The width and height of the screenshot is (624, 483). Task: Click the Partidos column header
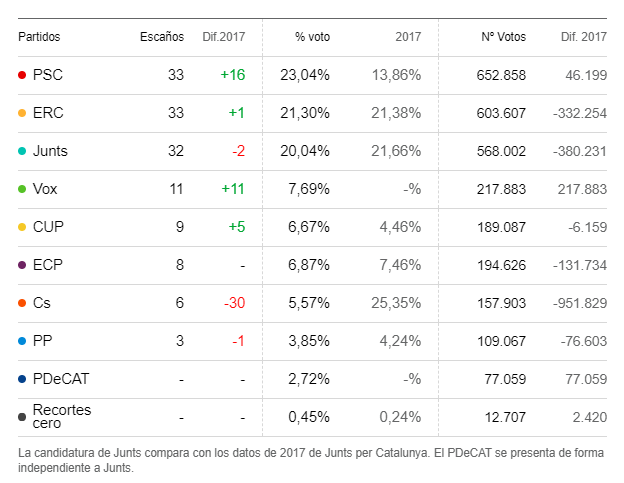pyautogui.click(x=39, y=37)
